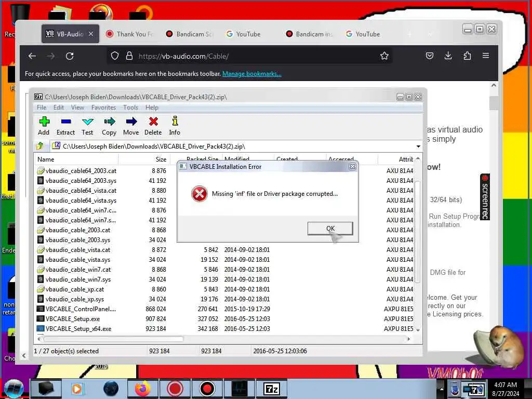Switch to the Bandicam ins browser tab
The image size is (532, 399).
pos(310,34)
